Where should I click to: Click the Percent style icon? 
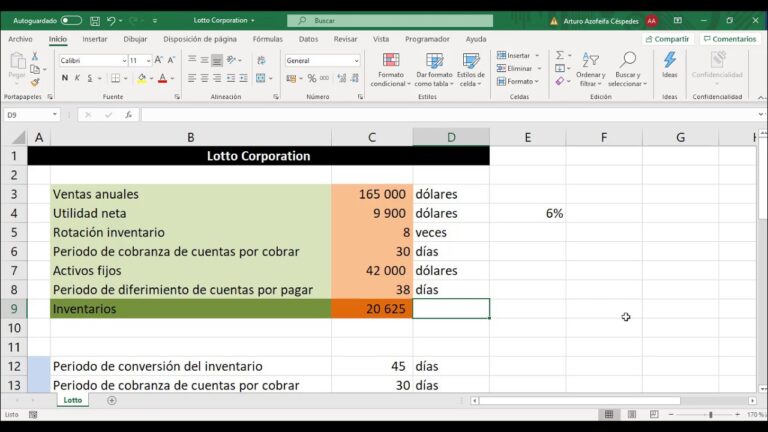pos(312,78)
